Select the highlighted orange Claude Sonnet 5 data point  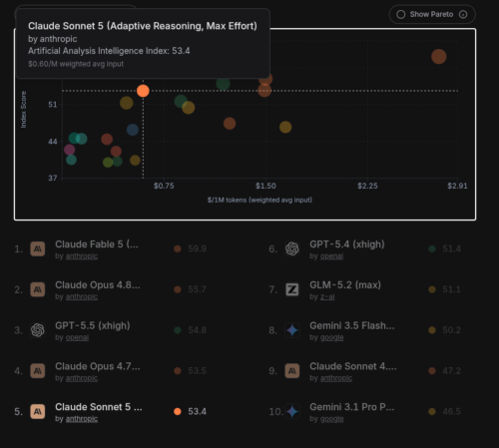(143, 91)
